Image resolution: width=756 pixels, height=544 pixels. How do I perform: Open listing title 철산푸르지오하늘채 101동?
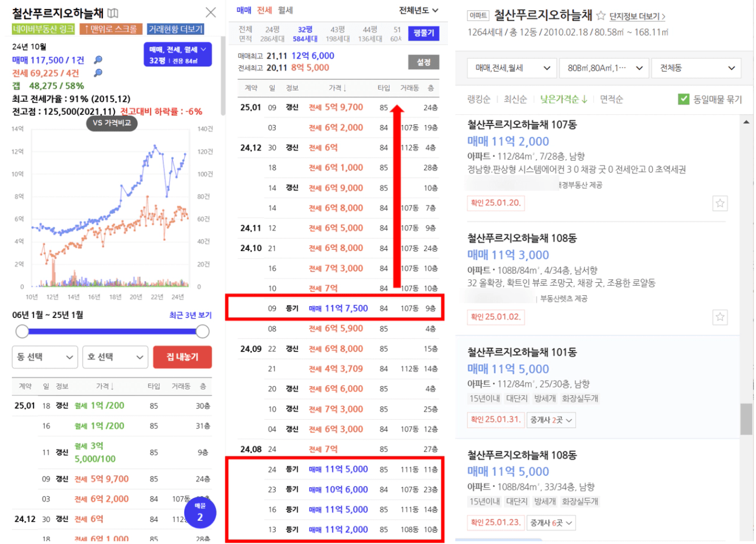(x=522, y=352)
